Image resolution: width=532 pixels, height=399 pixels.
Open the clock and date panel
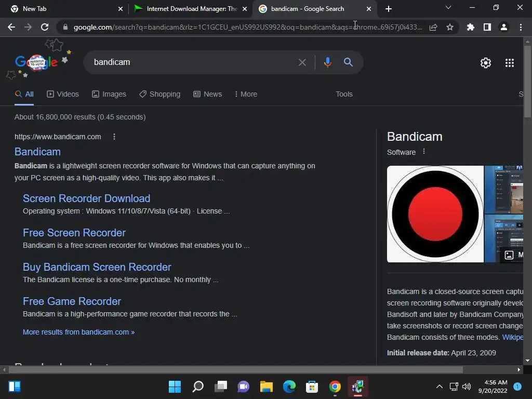tap(493, 387)
